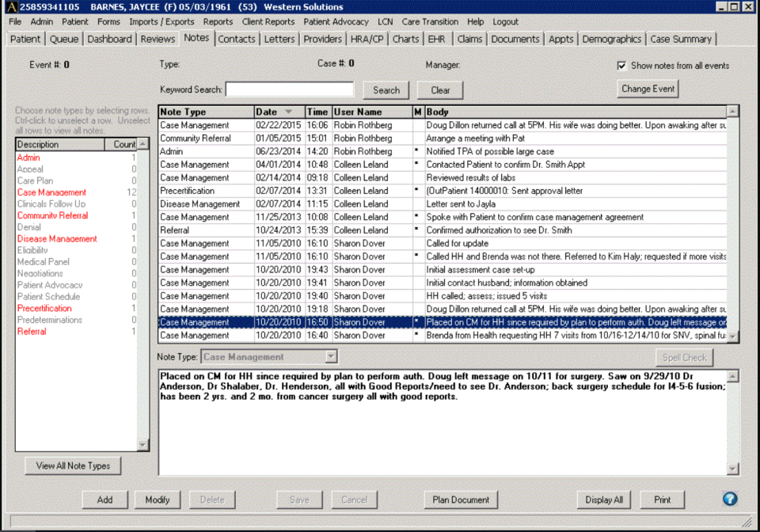
Task: Click the Add button to create a note
Action: (104, 500)
